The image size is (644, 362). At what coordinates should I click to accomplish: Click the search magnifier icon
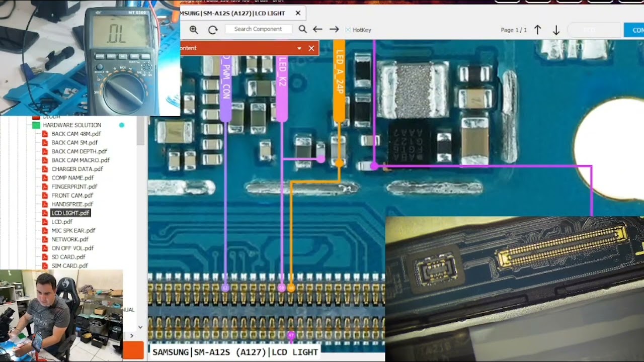302,29
